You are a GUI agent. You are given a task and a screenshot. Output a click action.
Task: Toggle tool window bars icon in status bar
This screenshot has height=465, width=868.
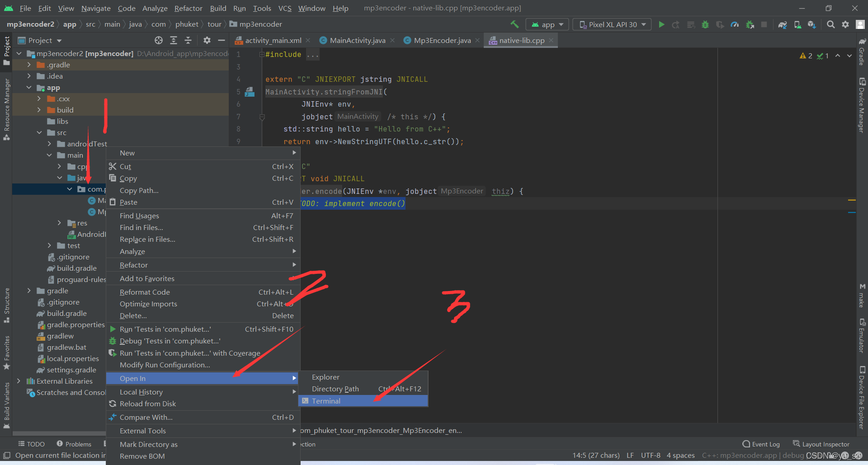pos(7,455)
